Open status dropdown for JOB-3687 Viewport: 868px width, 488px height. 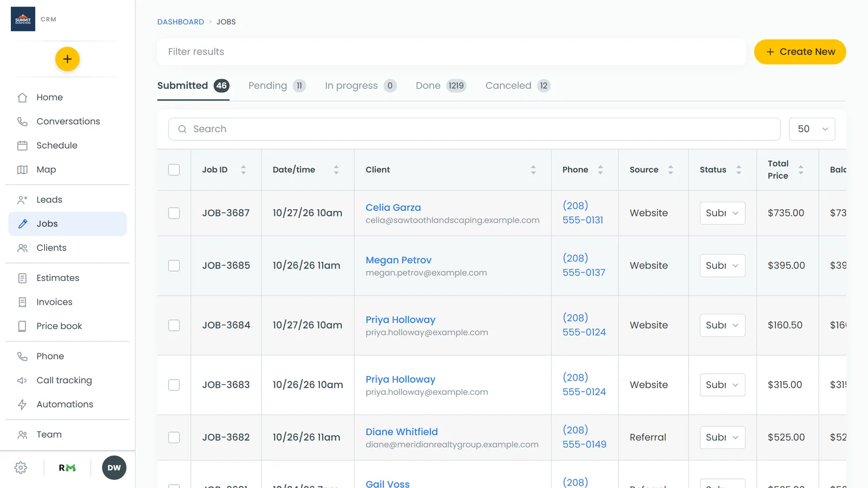[722, 213]
